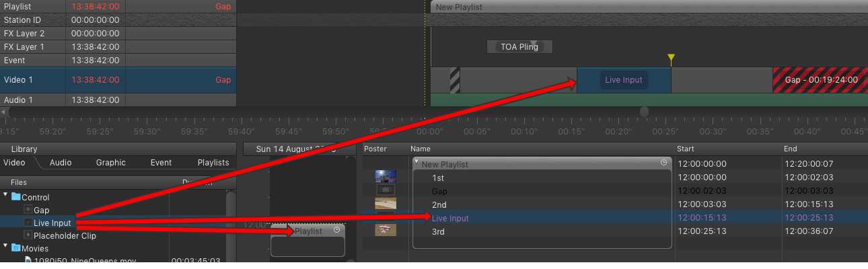Viewport: 868px width, 269px height.
Task: Click end time 12:20:00:07 cell
Action: click(x=807, y=163)
